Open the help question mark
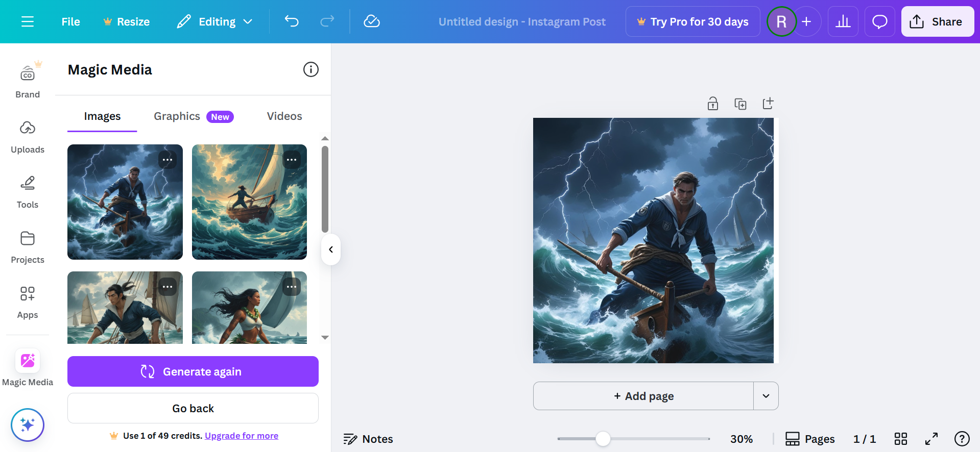This screenshot has width=980, height=452. coord(962,439)
